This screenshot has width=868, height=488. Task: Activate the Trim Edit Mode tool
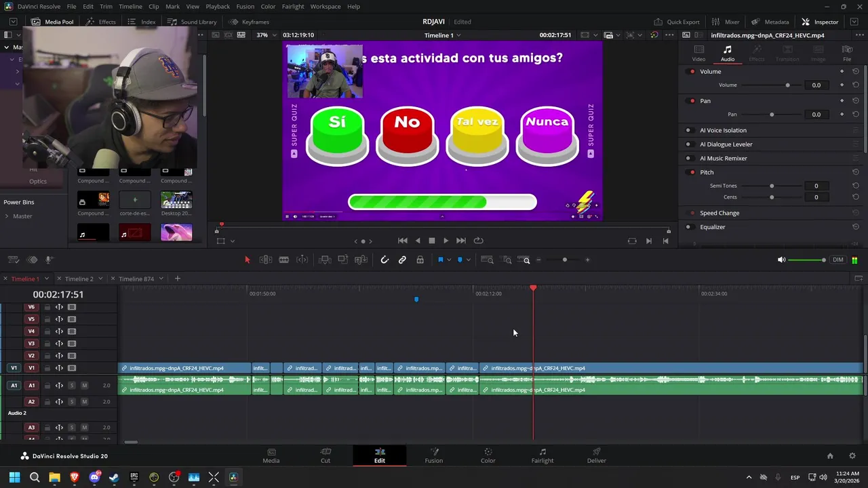(266, 260)
